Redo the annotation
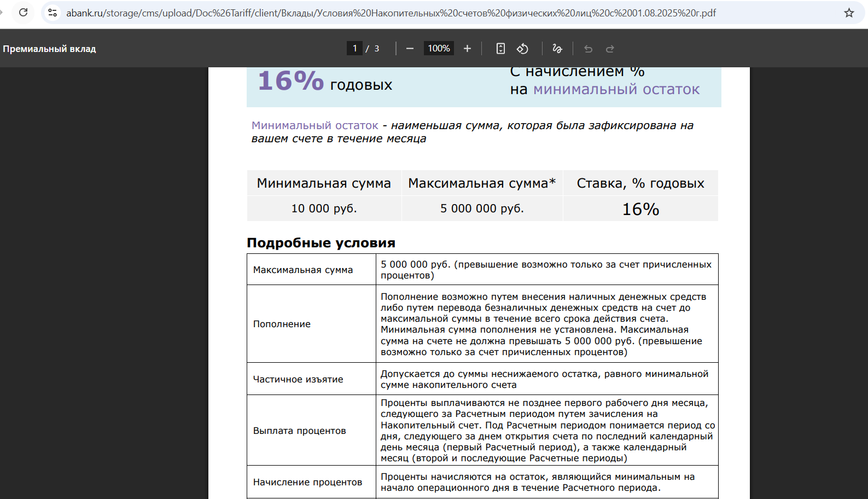The height and width of the screenshot is (499, 868). point(610,49)
